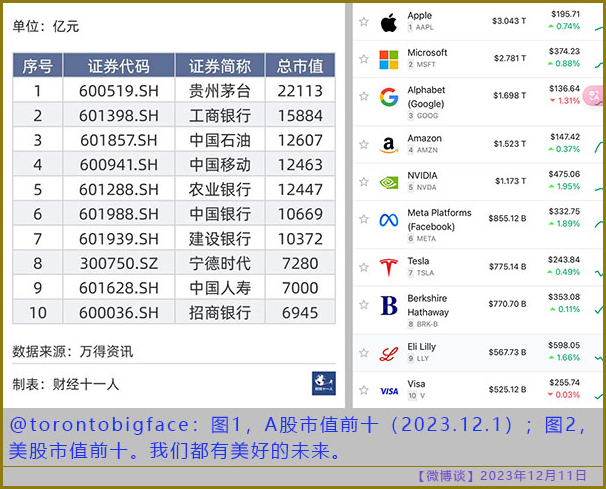Toggle favorite star for Visa

pos(364,390)
